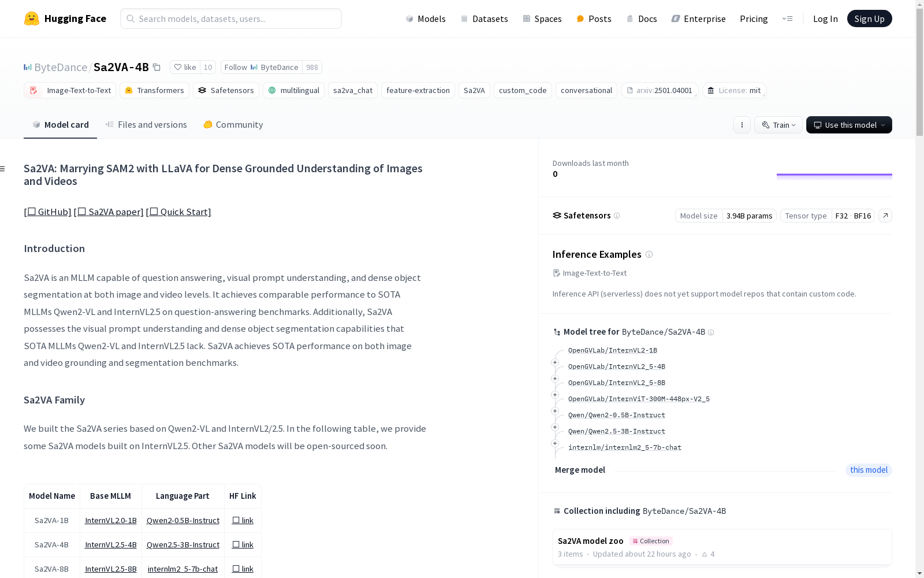Viewport: 924px width, 578px height.
Task: Open the navigation overflow menu icon beside Pricing
Action: click(787, 18)
